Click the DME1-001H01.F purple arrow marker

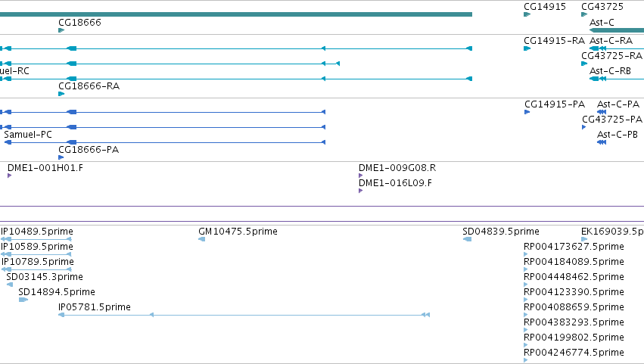coord(9,176)
